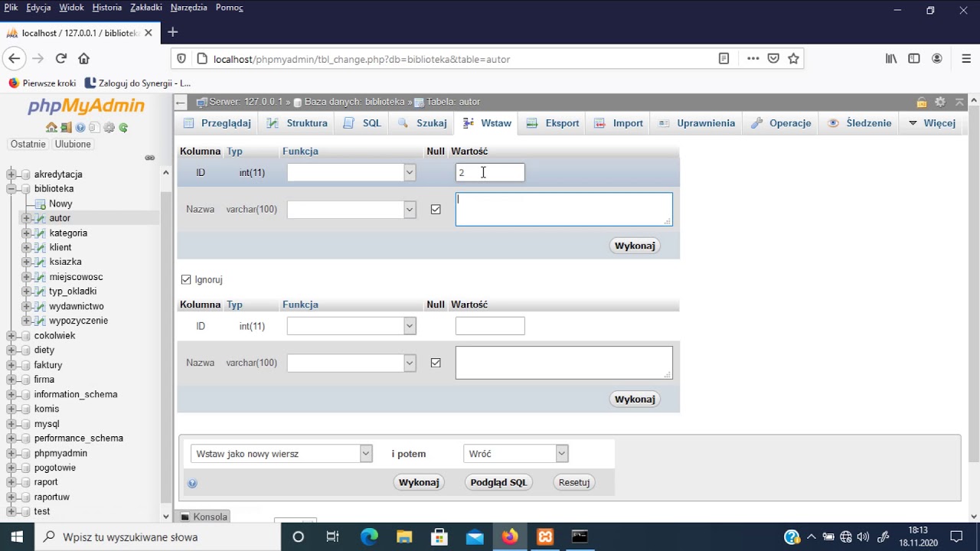Image resolution: width=980 pixels, height=551 pixels.
Task: Go to Firefox home page icon
Action: pyautogui.click(x=84, y=58)
